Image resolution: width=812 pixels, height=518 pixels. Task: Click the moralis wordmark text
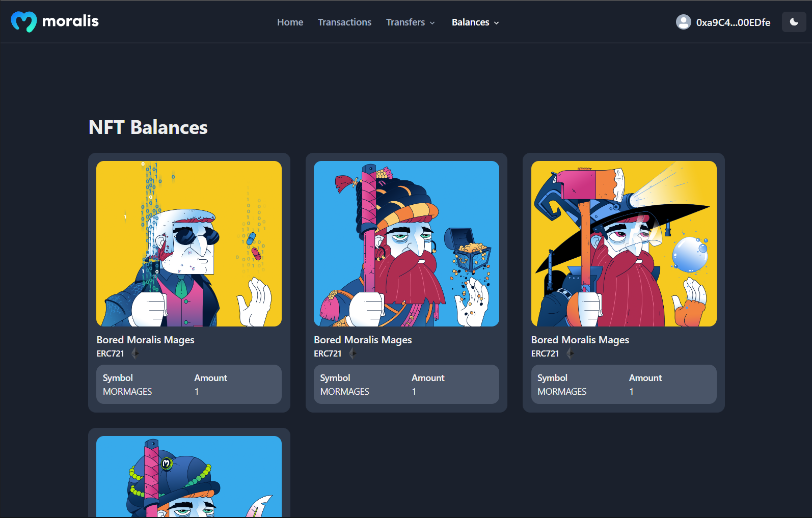point(70,21)
